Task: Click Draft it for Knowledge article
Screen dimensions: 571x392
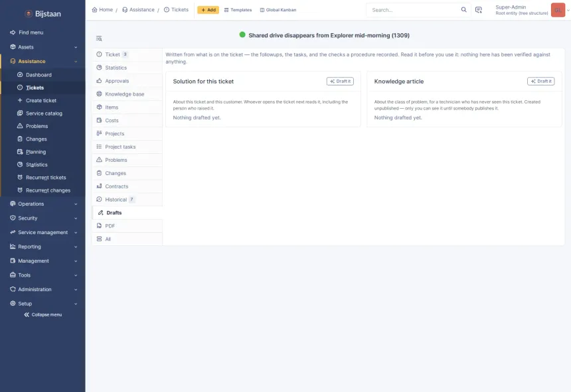Action: coord(540,81)
